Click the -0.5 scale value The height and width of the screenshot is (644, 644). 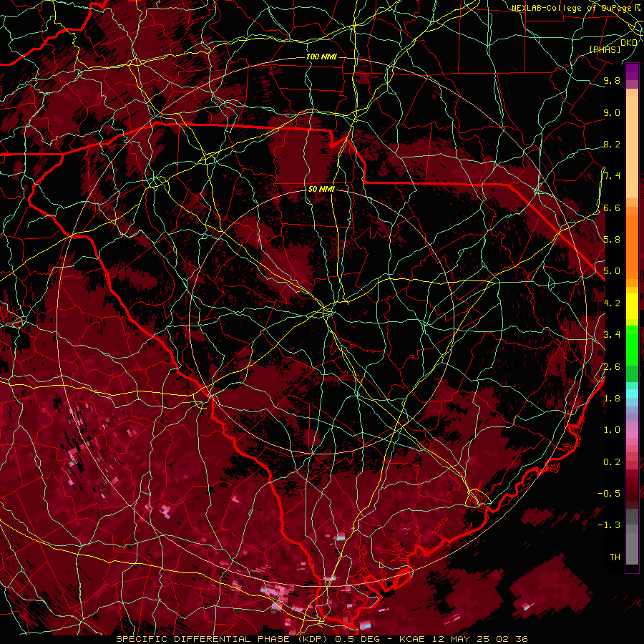point(609,494)
